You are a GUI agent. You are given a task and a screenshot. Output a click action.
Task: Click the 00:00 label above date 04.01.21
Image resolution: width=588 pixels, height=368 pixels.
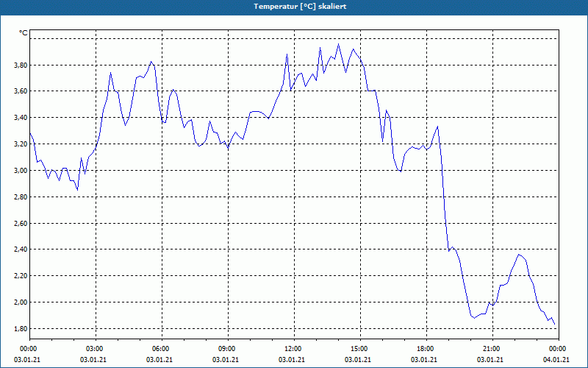pyautogui.click(x=559, y=349)
